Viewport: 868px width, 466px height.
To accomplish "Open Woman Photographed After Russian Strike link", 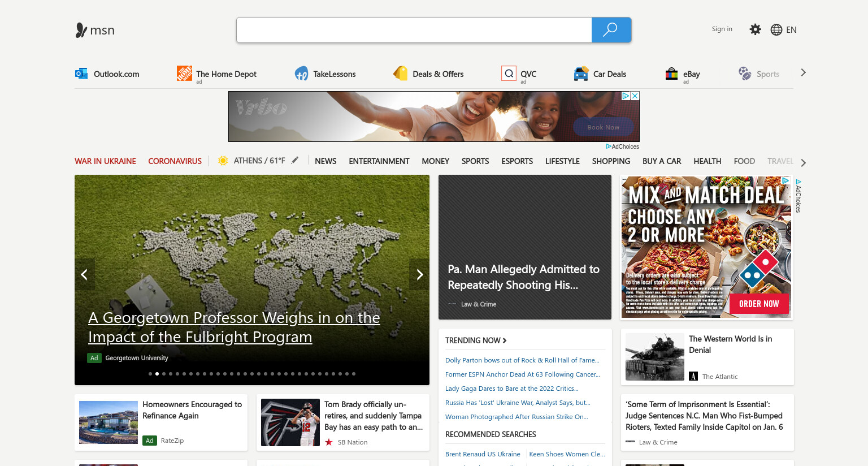I will 517,417.
